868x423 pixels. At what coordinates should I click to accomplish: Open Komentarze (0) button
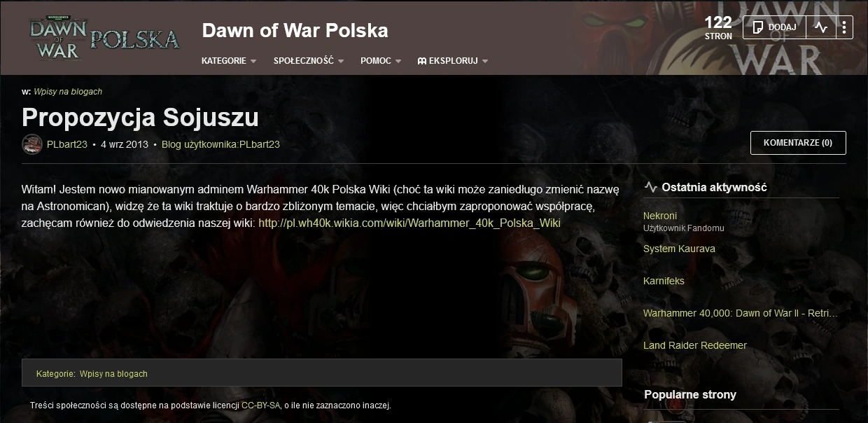point(798,143)
